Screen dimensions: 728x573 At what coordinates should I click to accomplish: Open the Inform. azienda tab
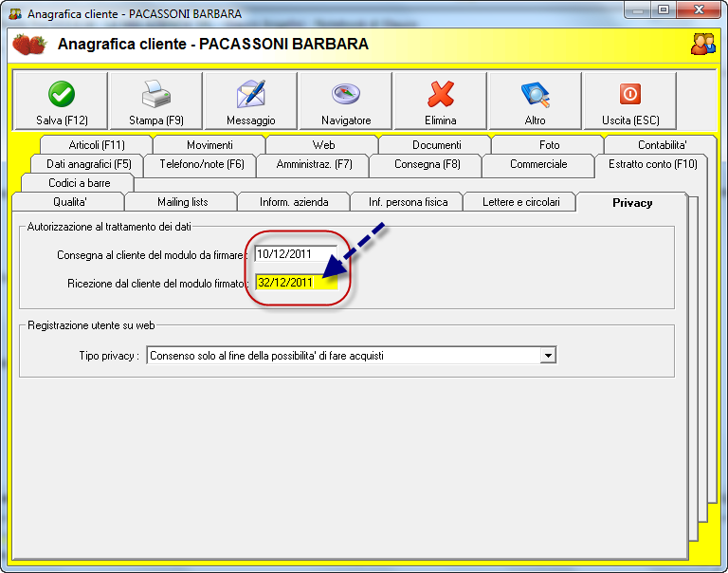tap(294, 202)
